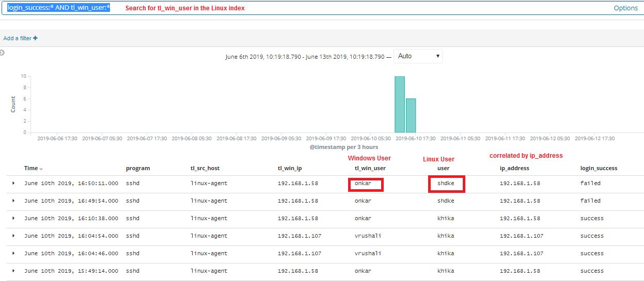Click shdke in the 16:50:11 row

click(x=446, y=184)
